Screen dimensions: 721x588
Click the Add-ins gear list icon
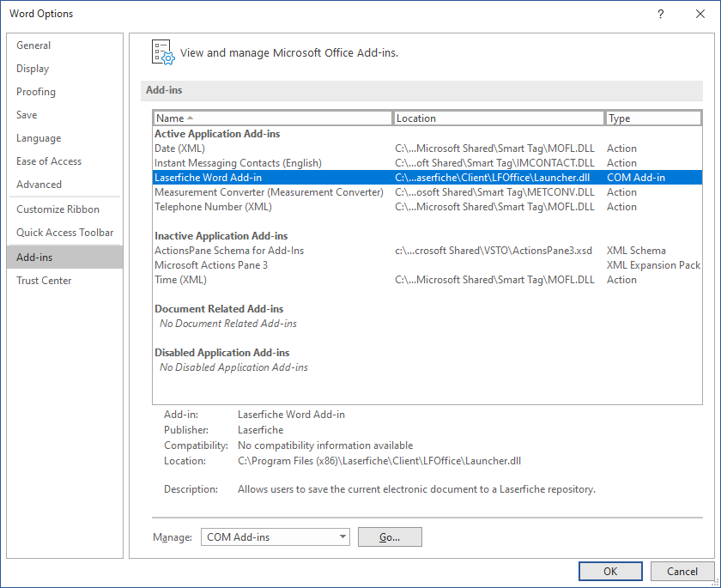(x=163, y=52)
